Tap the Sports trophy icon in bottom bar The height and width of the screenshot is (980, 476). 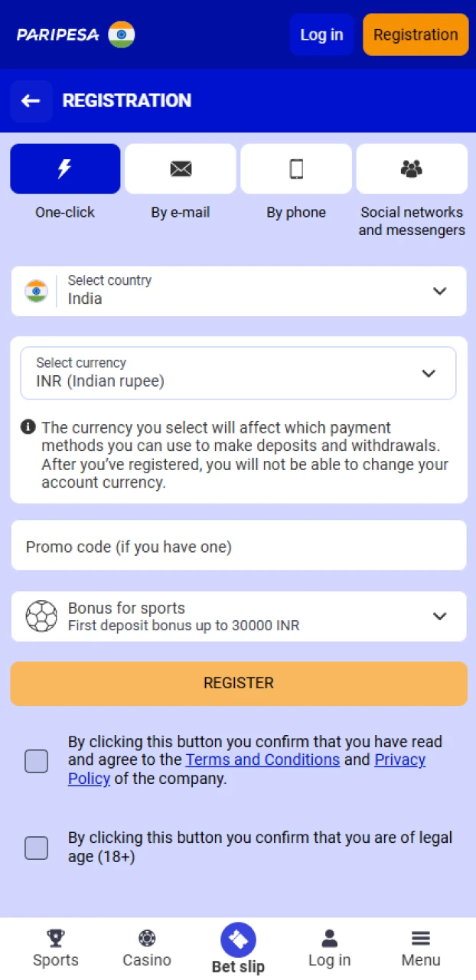[55, 936]
